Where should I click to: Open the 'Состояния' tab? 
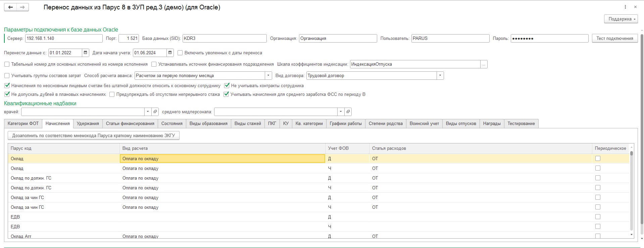(172, 124)
